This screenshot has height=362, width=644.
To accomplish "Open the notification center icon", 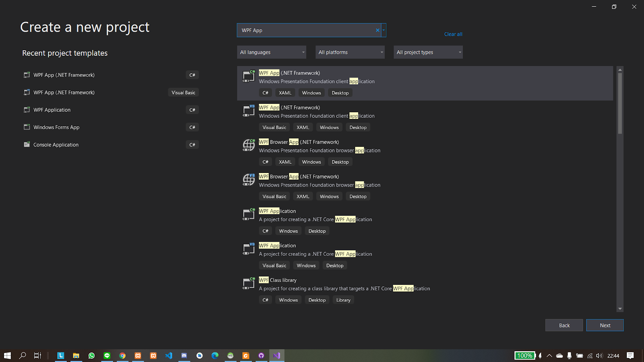I will pyautogui.click(x=630, y=356).
